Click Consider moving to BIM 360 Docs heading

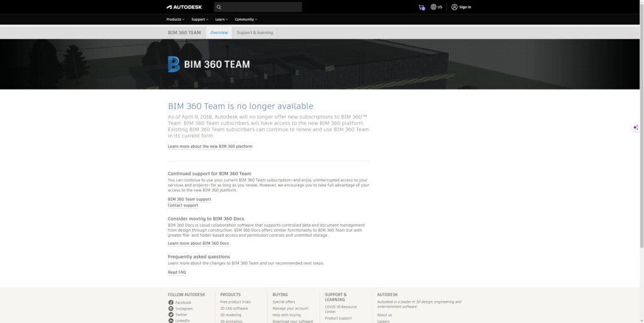pyautogui.click(x=206, y=218)
